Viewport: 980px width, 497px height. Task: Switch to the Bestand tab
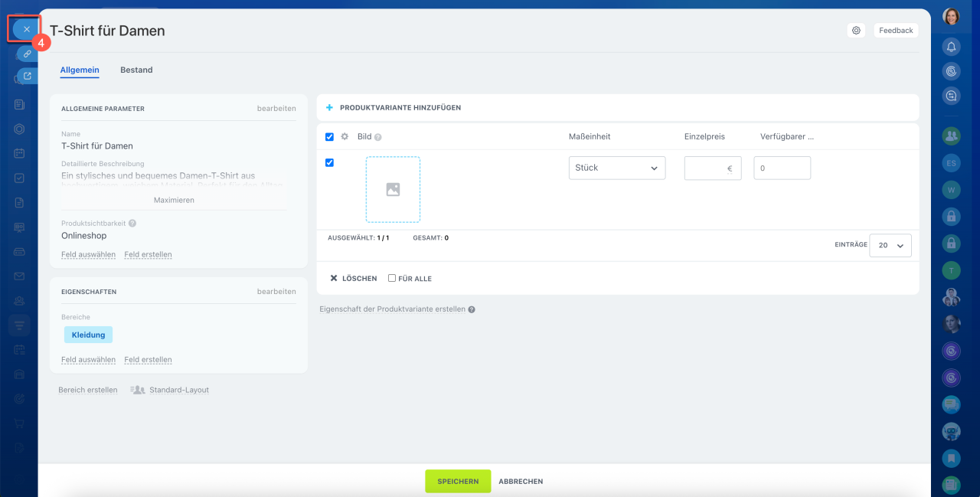136,70
